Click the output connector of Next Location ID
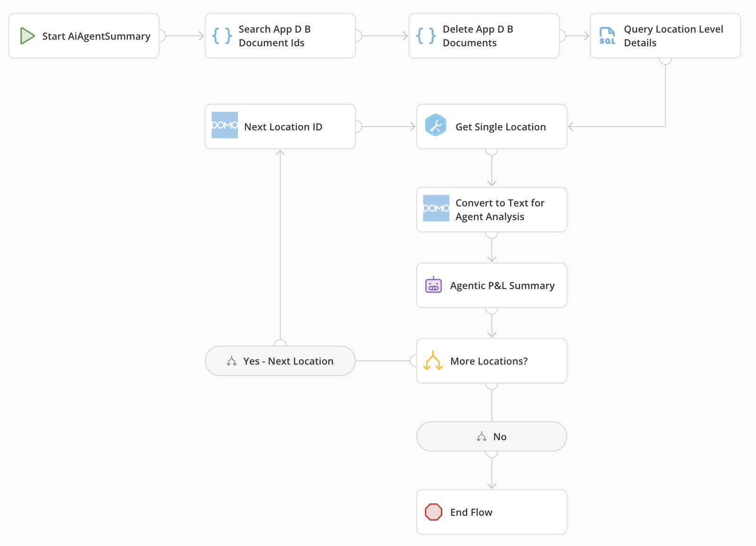The width and height of the screenshot is (756, 546). coord(359,126)
